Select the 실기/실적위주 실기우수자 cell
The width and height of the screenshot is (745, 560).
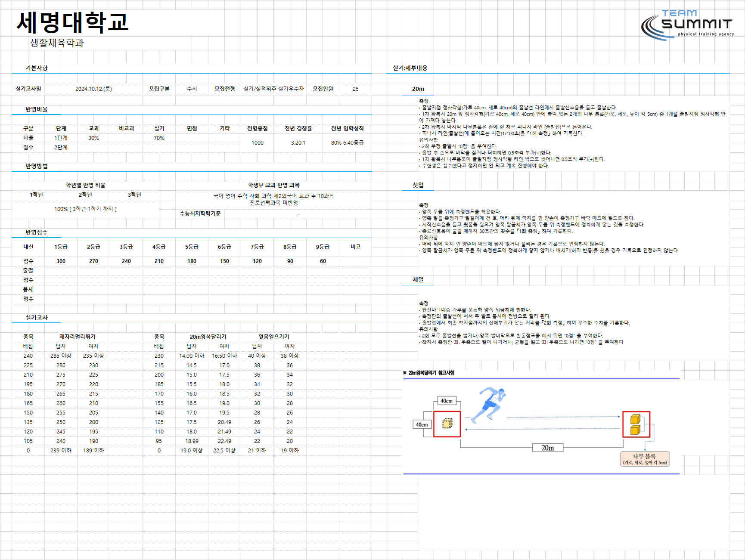(273, 89)
